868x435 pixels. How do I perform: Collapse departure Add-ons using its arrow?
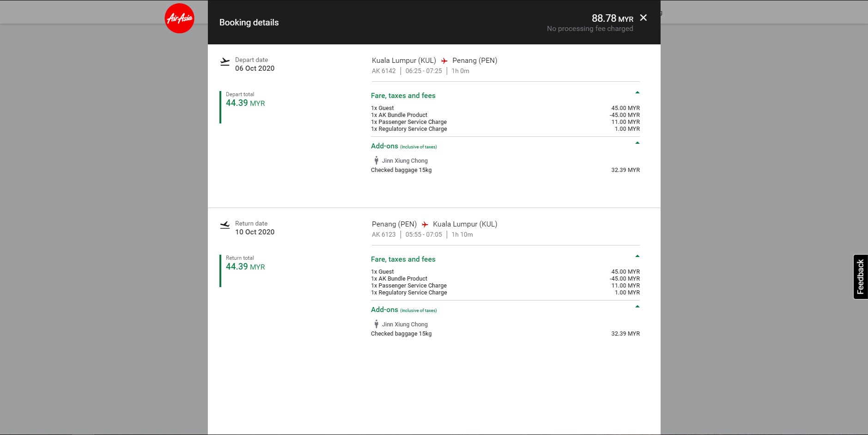[637, 143]
